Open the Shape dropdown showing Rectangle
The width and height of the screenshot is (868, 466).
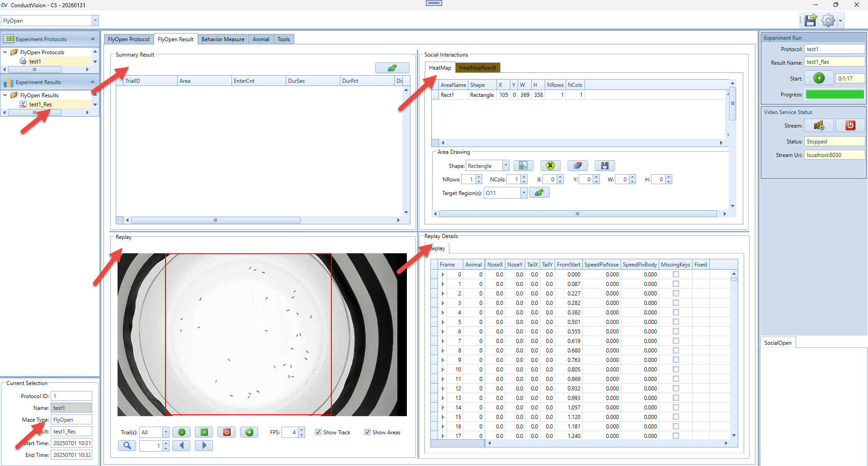tap(506, 166)
